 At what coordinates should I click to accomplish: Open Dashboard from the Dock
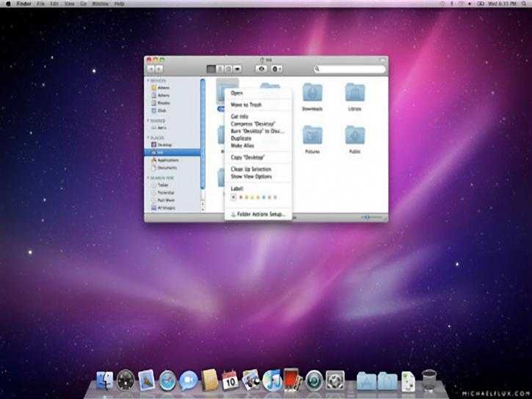[x=125, y=381]
